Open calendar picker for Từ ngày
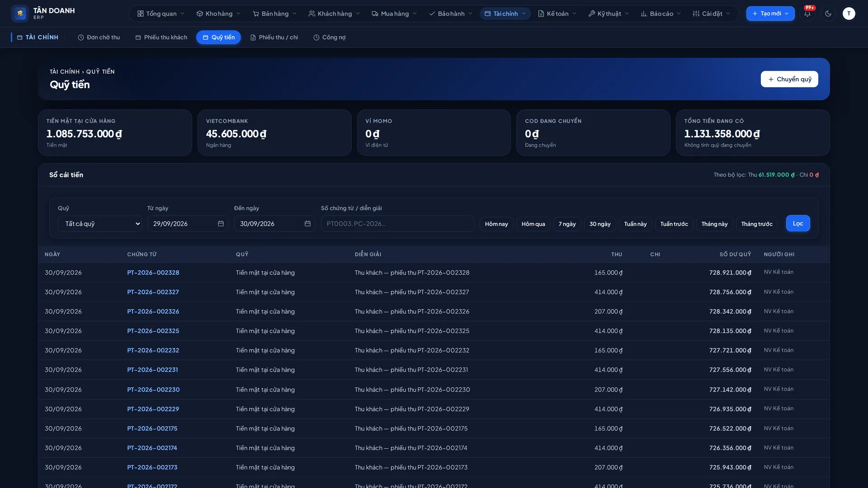Image resolution: width=868 pixels, height=488 pixels. click(x=221, y=224)
